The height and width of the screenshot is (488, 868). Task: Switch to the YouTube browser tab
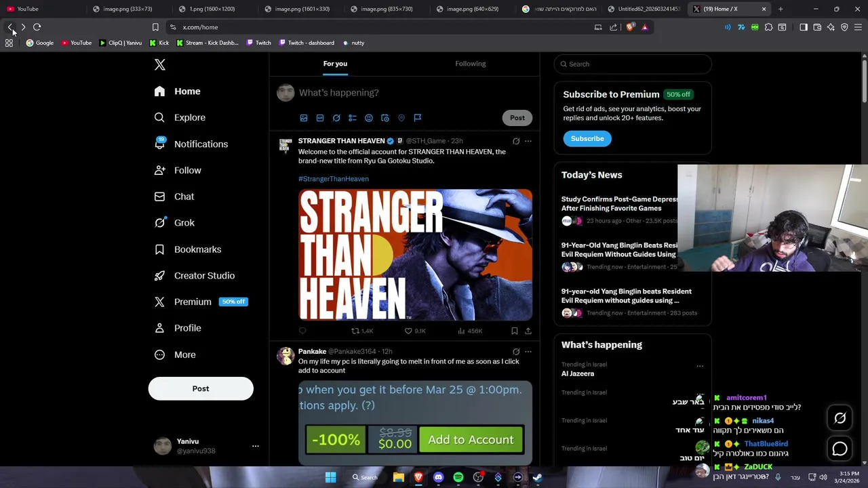[42, 9]
